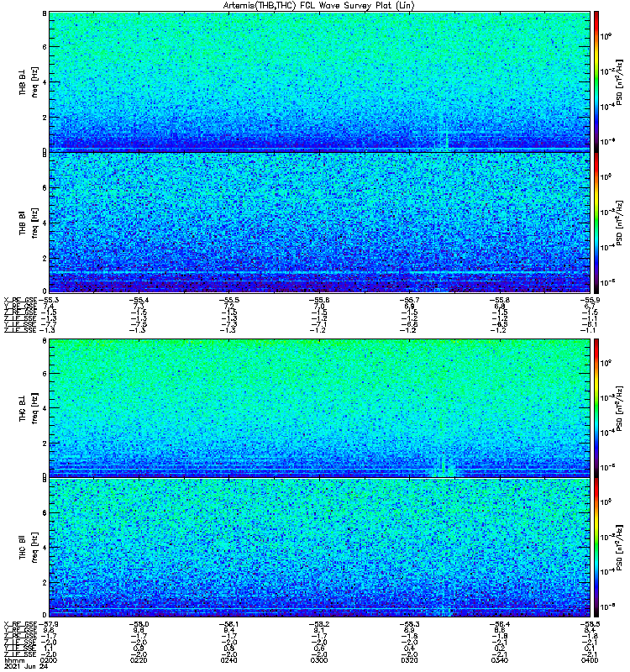Click the 10⁰ tick on THB B⊥ color bar

click(x=606, y=36)
